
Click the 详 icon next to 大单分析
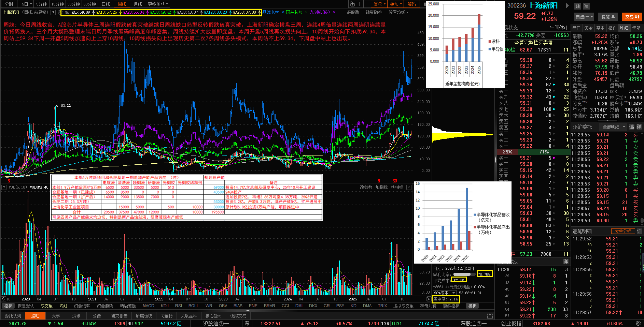pyautogui.click(x=639, y=231)
